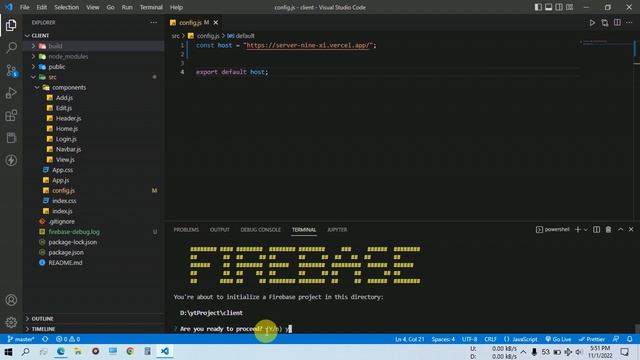Switch to the Output panel tab
Viewport: 640px width, 360px height.
coord(220,230)
